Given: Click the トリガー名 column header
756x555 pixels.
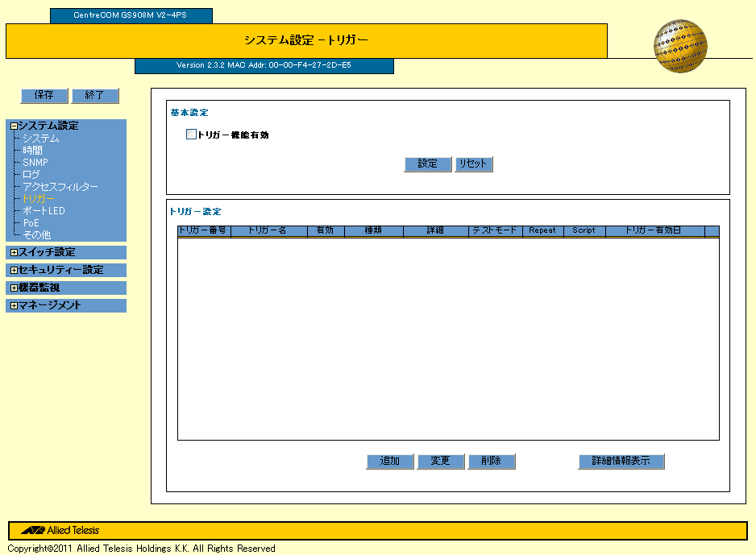Looking at the screenshot, I should [267, 230].
